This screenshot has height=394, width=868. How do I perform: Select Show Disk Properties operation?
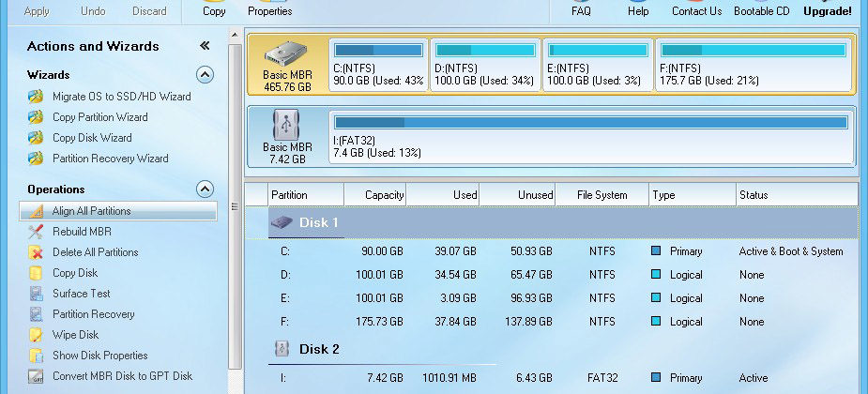[x=100, y=356]
